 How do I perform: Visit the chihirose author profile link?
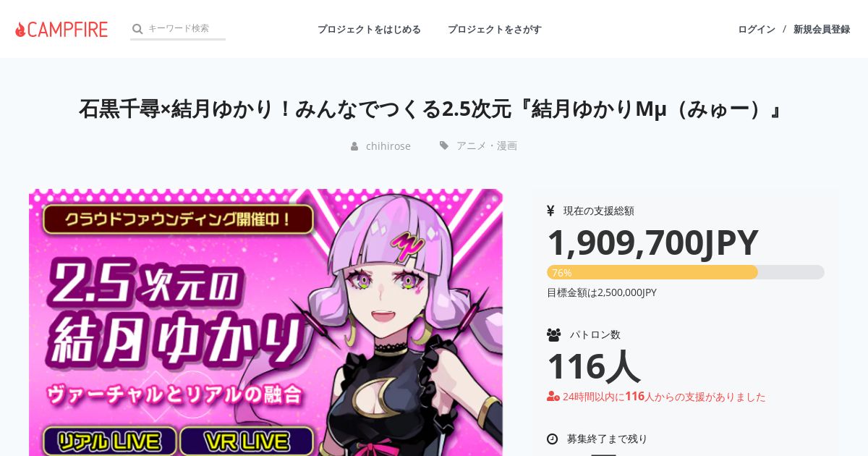click(x=388, y=146)
